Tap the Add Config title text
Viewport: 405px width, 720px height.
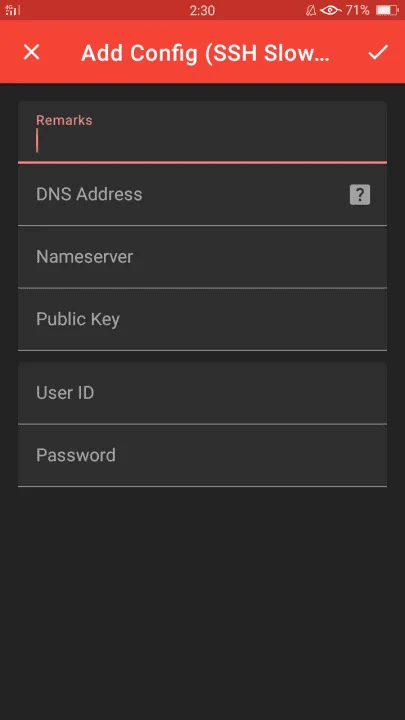205,54
